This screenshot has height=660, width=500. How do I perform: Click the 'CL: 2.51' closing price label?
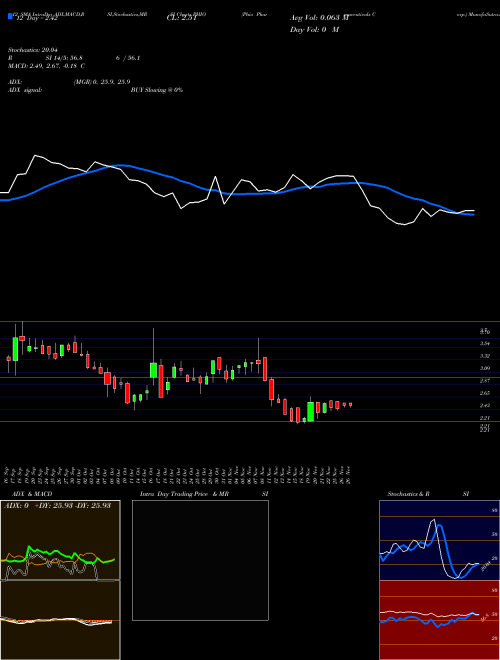(x=181, y=18)
